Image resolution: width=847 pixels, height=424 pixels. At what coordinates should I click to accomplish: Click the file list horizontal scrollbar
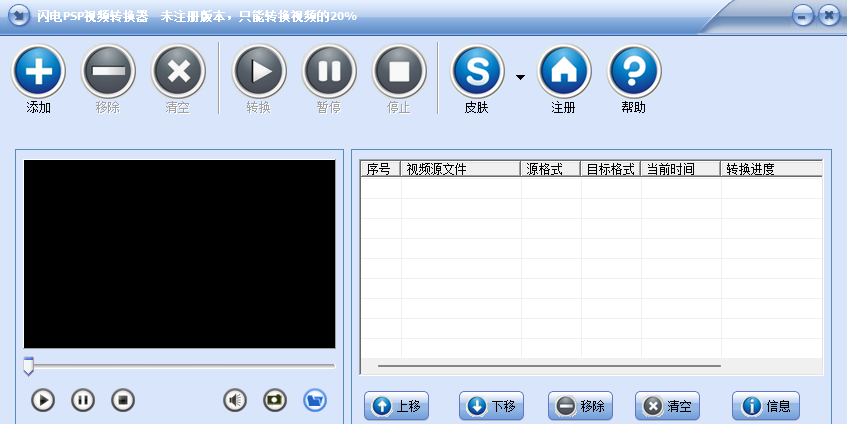point(549,366)
